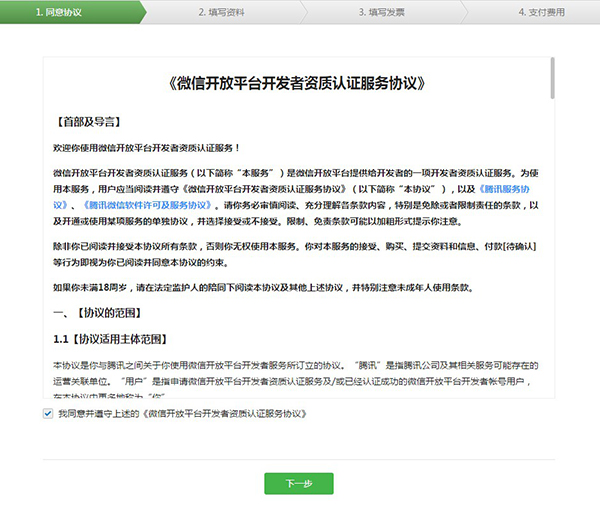Click the agreement panel scrollbar thumb
Image resolution: width=600 pixels, height=529 pixels.
click(552, 79)
